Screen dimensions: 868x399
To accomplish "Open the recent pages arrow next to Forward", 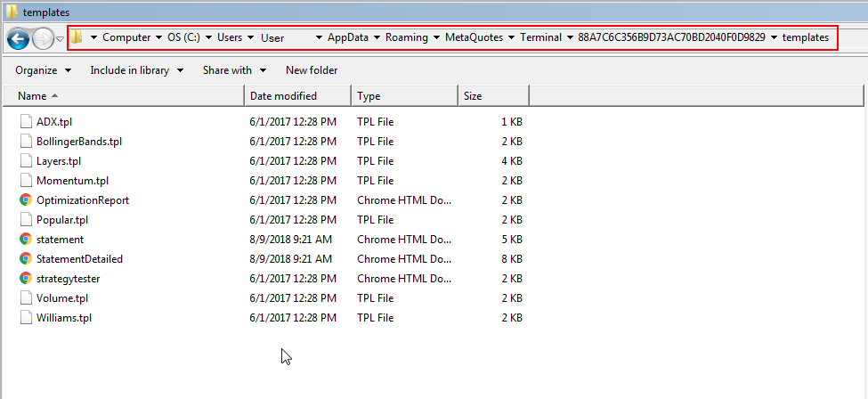I will click(x=60, y=38).
